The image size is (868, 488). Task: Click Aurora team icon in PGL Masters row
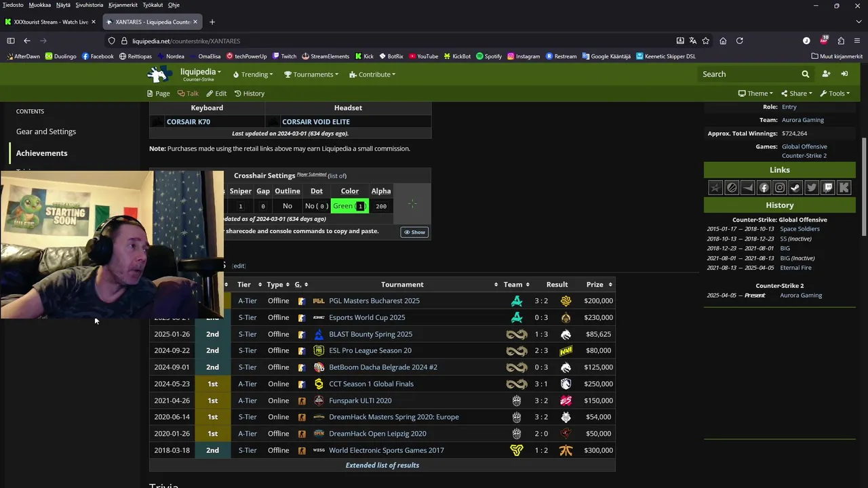pyautogui.click(x=517, y=301)
